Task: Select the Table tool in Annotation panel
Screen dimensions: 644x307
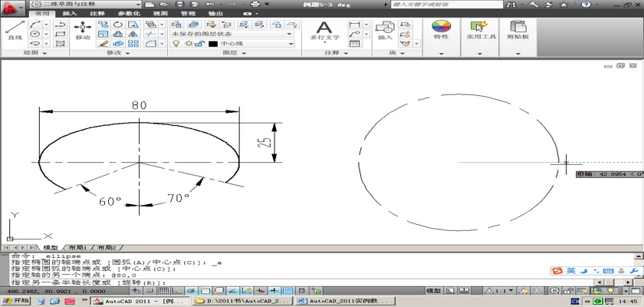Action: pos(354,43)
